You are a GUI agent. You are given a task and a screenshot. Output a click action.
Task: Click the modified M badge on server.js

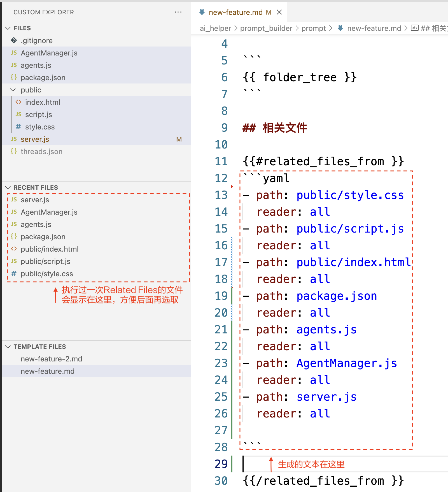point(179,139)
